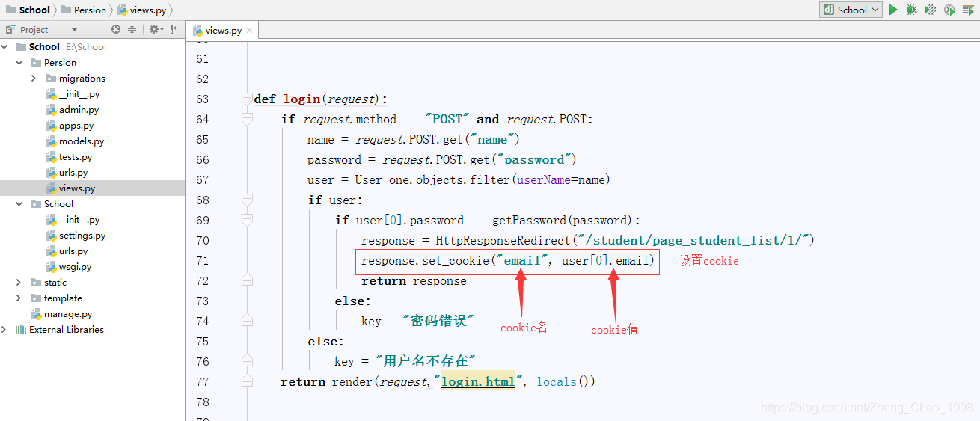980x421 pixels.
Task: Open tests.py in the Project tree
Action: pyautogui.click(x=76, y=156)
